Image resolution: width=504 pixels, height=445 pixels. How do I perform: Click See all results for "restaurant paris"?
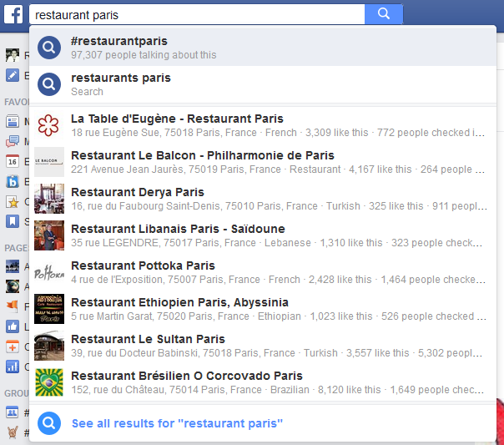pyautogui.click(x=177, y=423)
